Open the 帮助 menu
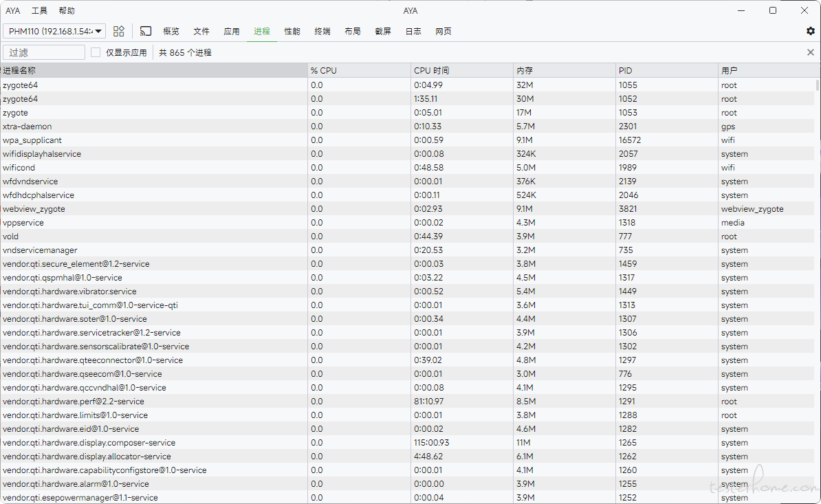This screenshot has width=821, height=504. pyautogui.click(x=67, y=10)
